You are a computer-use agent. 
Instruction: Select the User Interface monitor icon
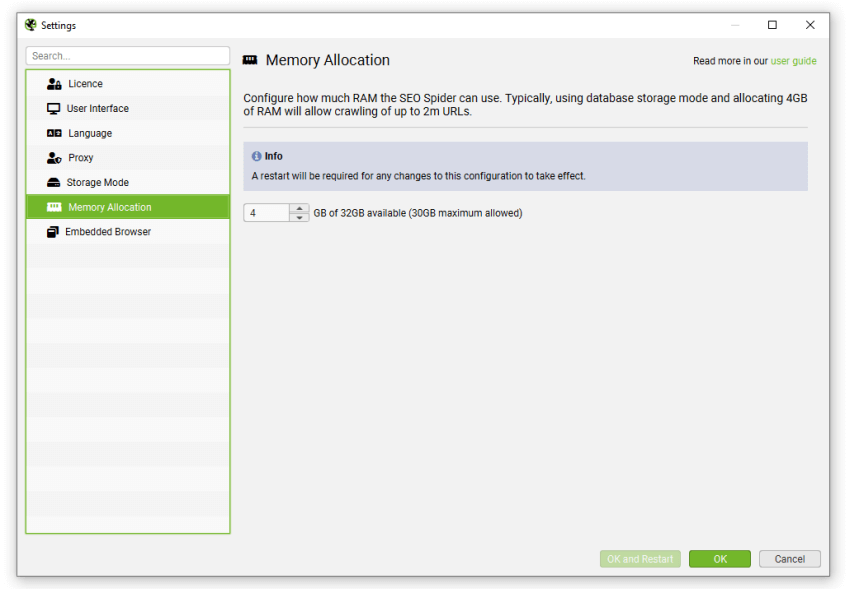[54, 108]
